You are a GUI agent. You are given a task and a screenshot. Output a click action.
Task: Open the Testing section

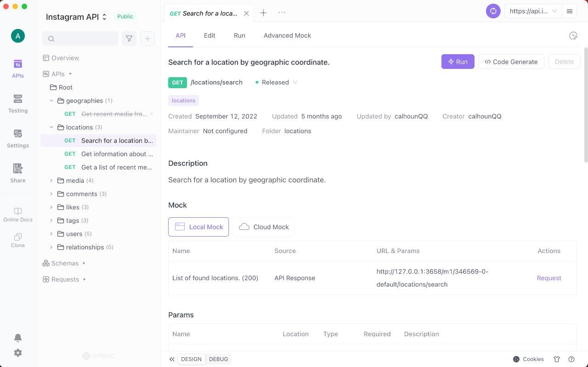click(x=18, y=104)
